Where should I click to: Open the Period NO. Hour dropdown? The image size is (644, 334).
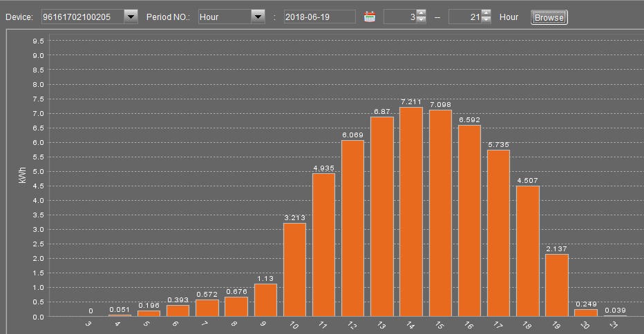(258, 17)
